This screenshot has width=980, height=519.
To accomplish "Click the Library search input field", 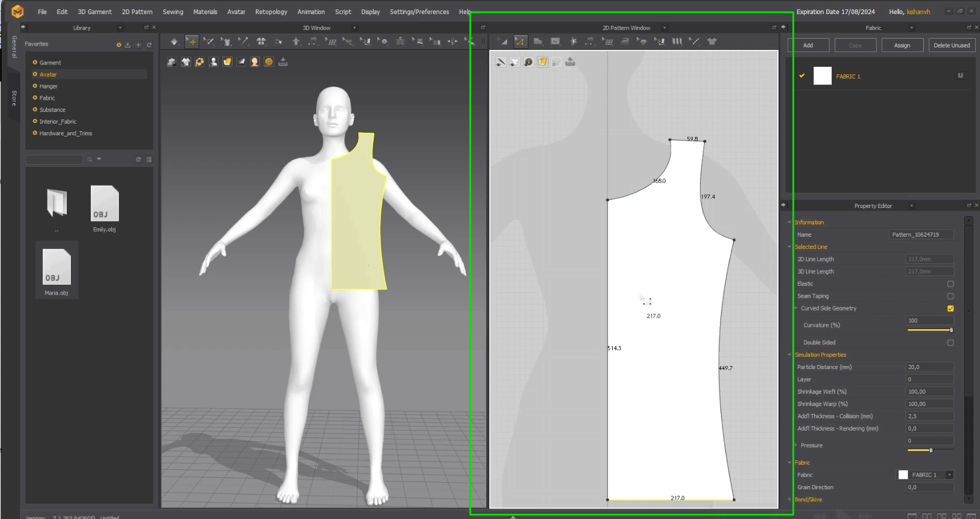I will click(54, 159).
